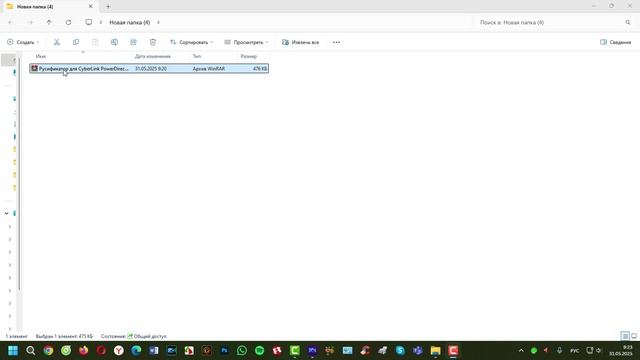This screenshot has height=360, width=640.
Task: Click the 476 КБ size cell
Action: [260, 69]
